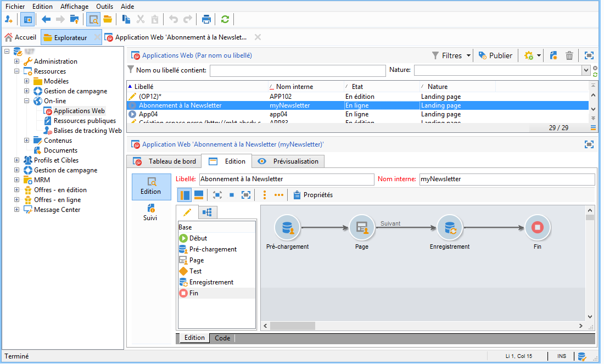Click the diagram horizontal scrollbar thumb

point(293,326)
